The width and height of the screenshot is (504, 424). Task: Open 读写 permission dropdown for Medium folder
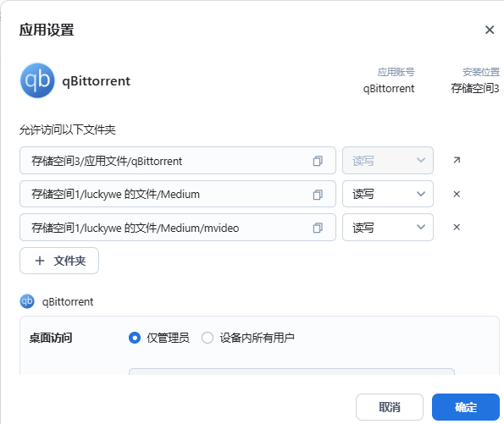tap(388, 194)
